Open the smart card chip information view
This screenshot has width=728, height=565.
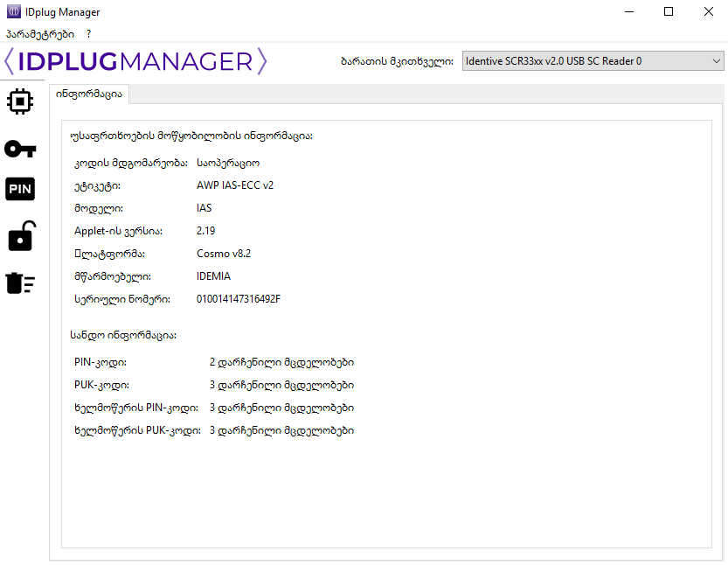20,101
